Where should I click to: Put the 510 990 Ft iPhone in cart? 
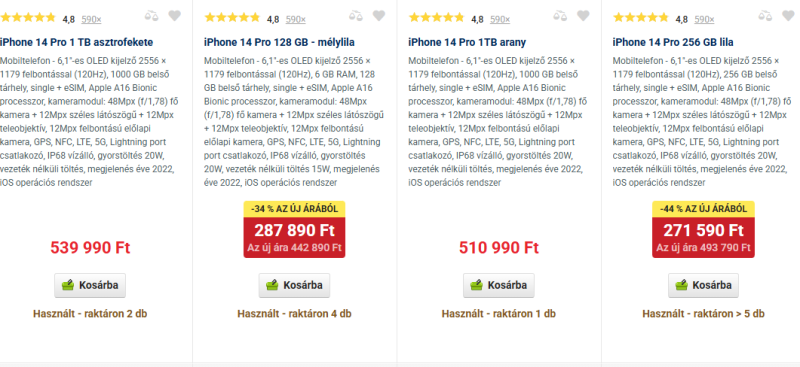(x=499, y=285)
